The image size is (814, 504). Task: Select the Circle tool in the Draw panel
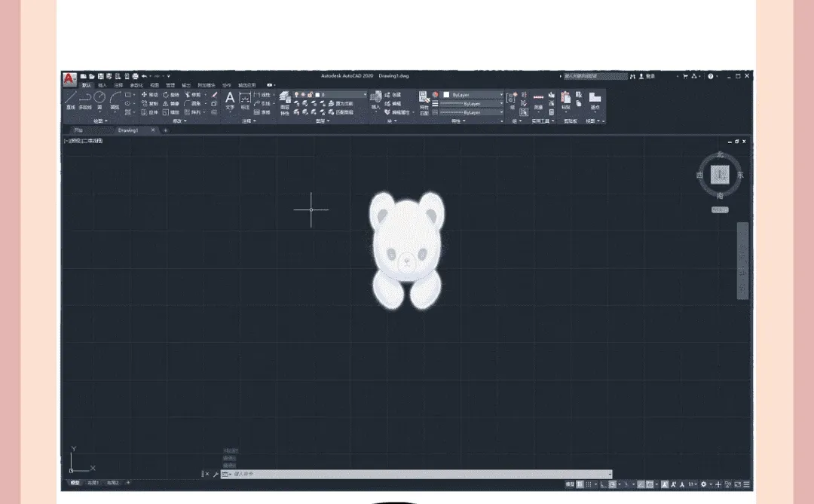[98, 95]
